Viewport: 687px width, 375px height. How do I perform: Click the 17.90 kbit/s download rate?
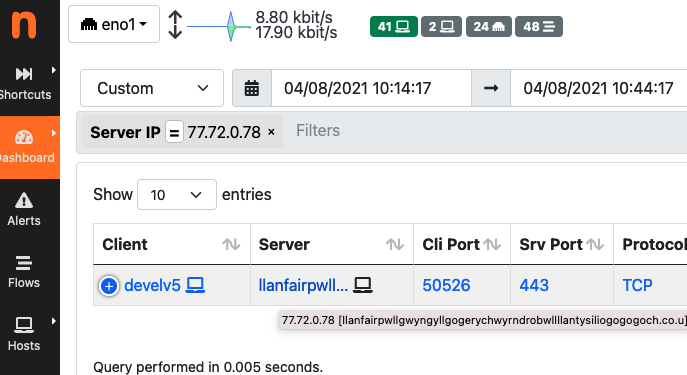point(296,33)
